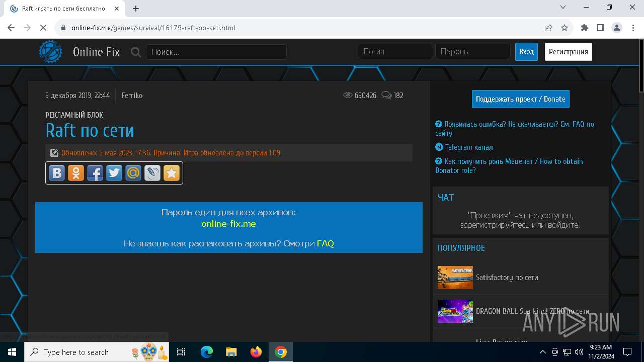This screenshot has height=362, width=644.
Task: Open Chrome three-dot menu
Action: pyautogui.click(x=633, y=28)
